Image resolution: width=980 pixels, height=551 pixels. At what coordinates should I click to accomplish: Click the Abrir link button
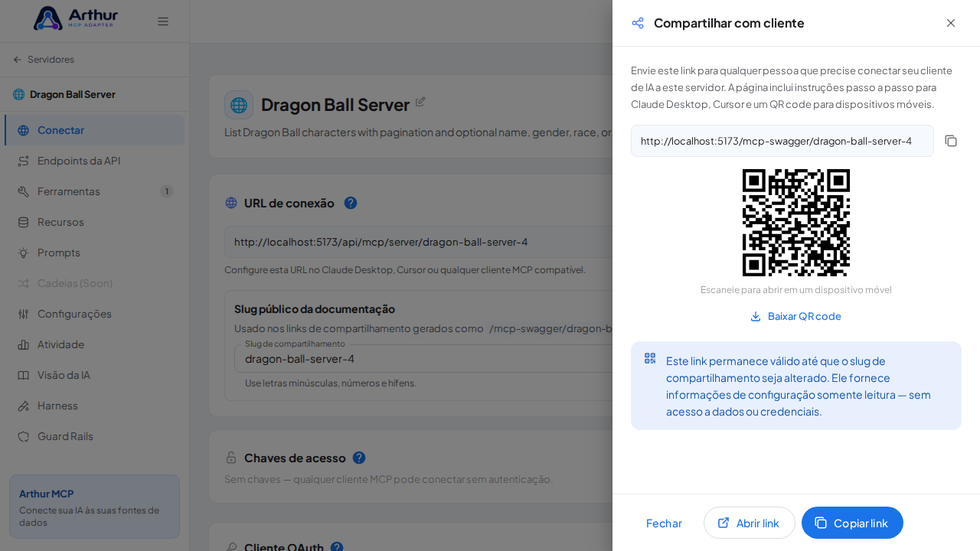coord(750,523)
